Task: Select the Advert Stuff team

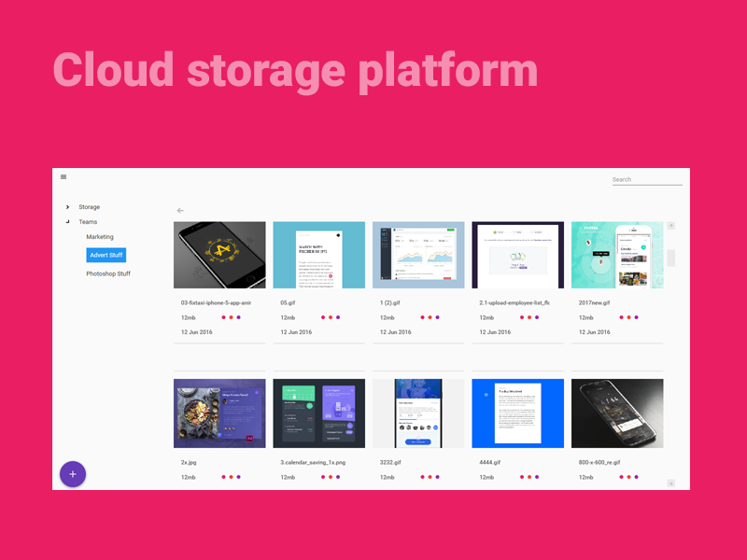Action: coord(106,255)
